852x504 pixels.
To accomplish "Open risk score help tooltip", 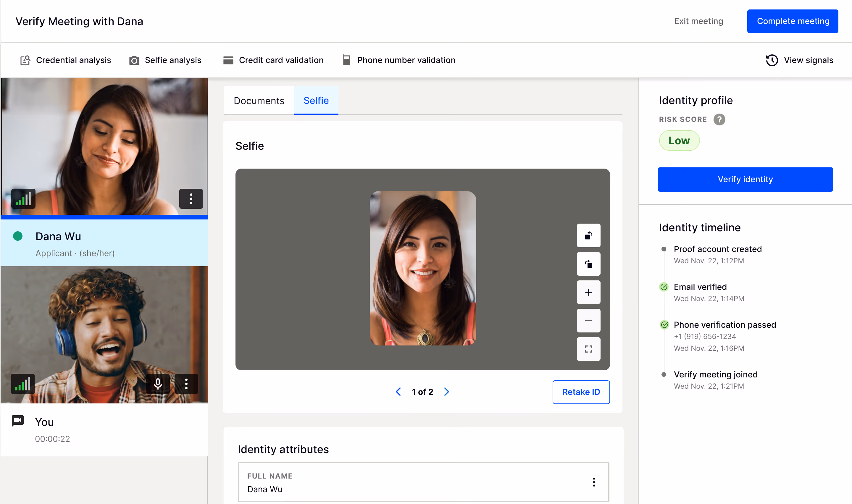I will point(719,119).
